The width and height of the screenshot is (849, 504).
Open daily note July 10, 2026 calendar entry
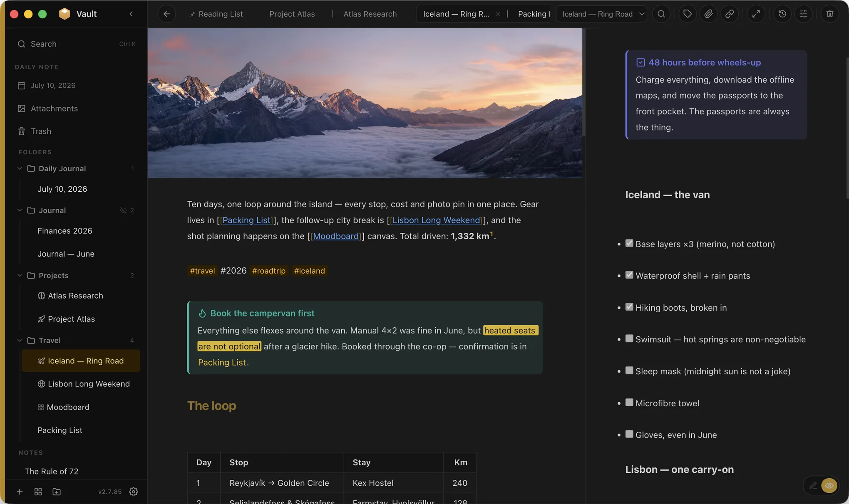pyautogui.click(x=77, y=85)
